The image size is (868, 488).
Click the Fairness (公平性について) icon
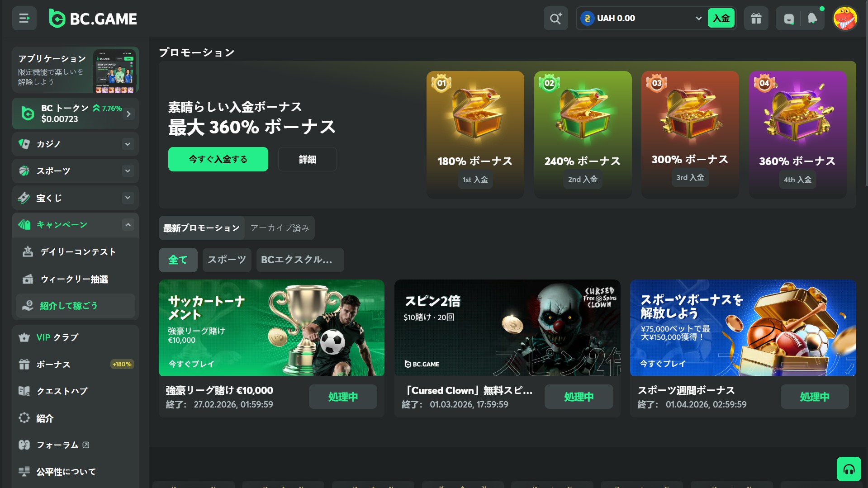(24, 472)
